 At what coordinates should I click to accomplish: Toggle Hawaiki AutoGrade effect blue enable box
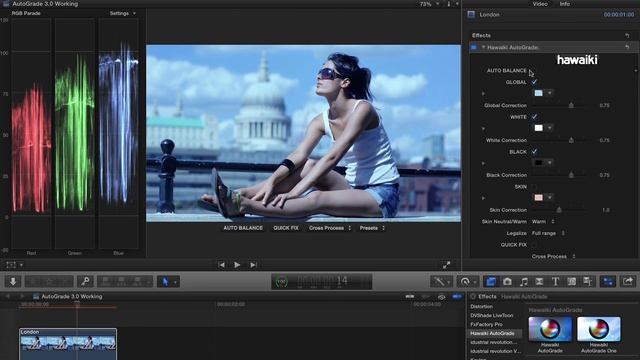(x=474, y=47)
